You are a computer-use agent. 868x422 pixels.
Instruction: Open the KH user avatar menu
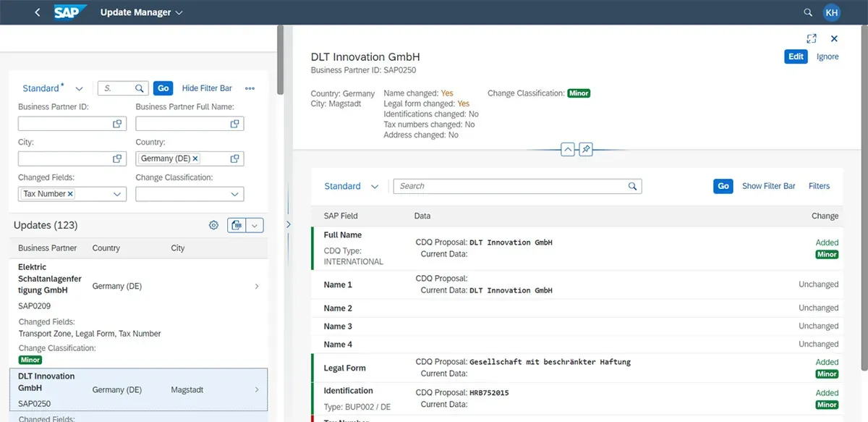832,12
